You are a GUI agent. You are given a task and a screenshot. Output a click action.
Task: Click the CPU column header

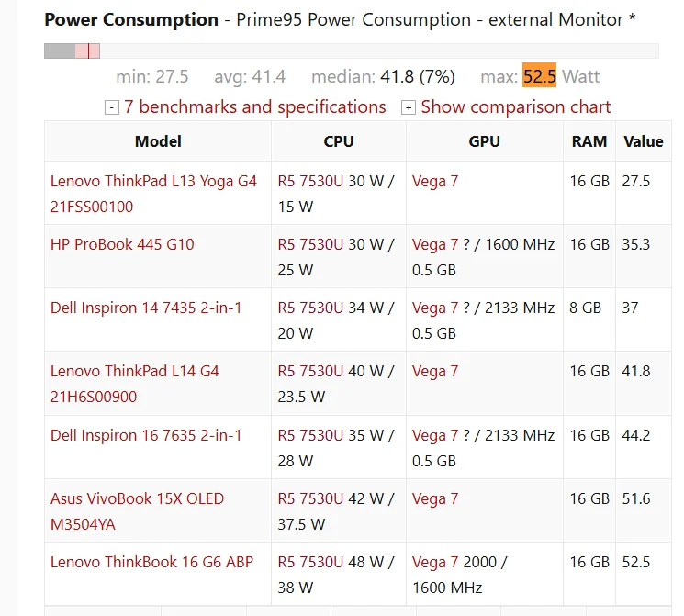pos(338,141)
